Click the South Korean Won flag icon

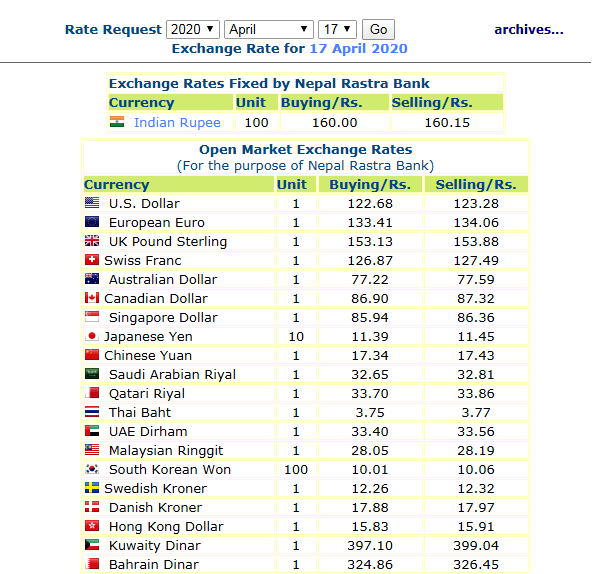pyautogui.click(x=92, y=469)
